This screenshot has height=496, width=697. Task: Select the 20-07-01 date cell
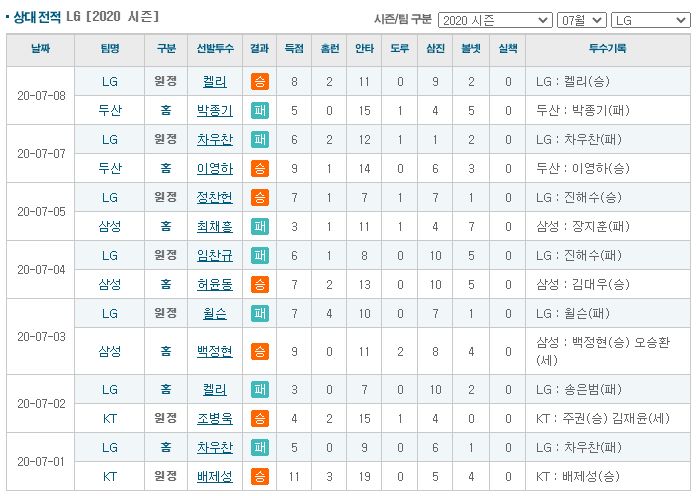pos(41,462)
